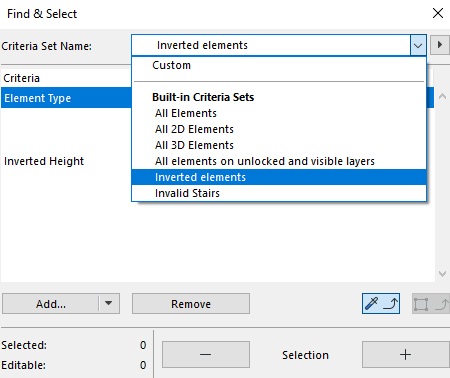Screen dimensions: 450x378
Task: Close the Find & Select dialog
Action: coord(438,13)
